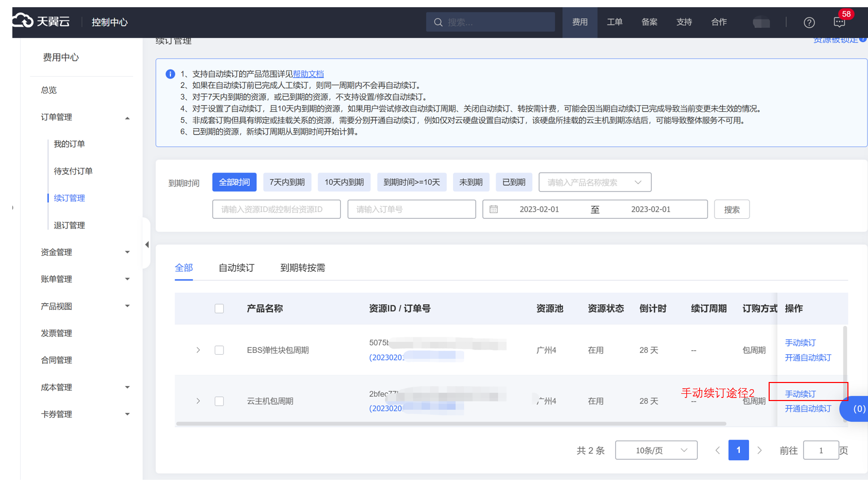Click the search magnifier icon in top bar
The width and height of the screenshot is (868, 487).
coord(438,22)
